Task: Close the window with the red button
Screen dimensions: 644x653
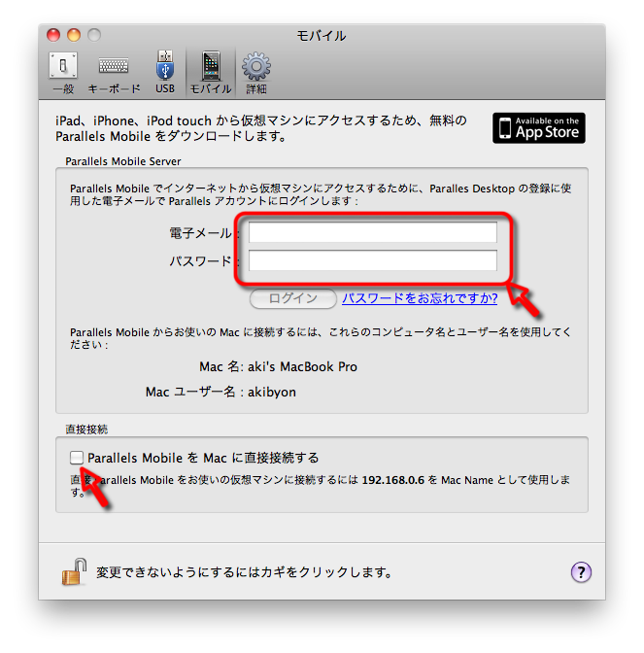Action: click(53, 35)
